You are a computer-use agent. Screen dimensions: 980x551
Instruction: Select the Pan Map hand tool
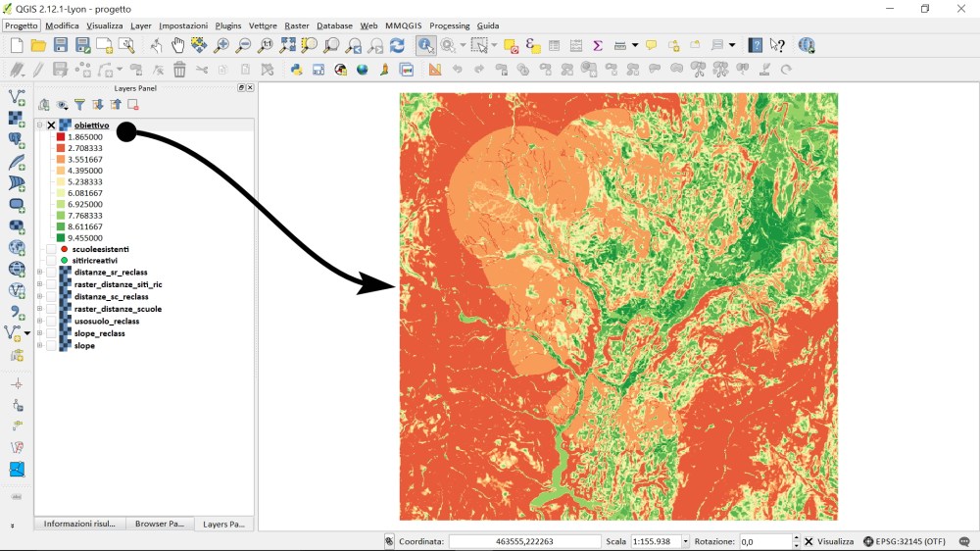(x=177, y=45)
